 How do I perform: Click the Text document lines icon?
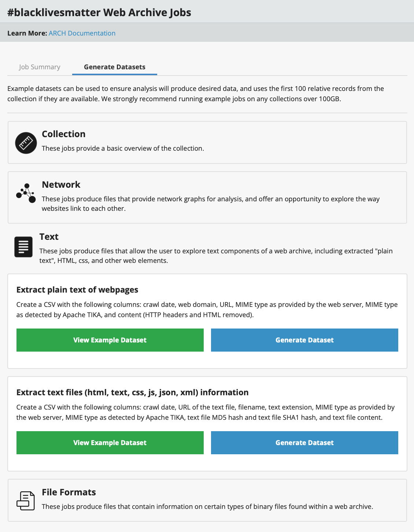pyautogui.click(x=23, y=247)
